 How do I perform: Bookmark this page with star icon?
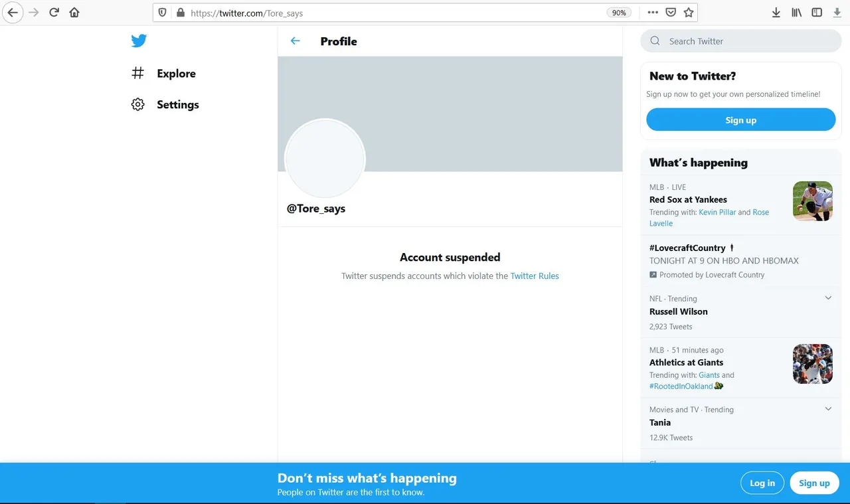point(689,13)
